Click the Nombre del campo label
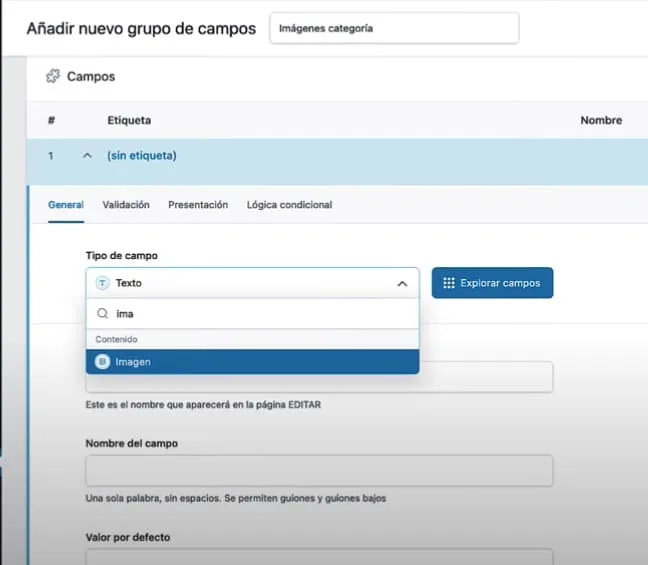 (131, 443)
